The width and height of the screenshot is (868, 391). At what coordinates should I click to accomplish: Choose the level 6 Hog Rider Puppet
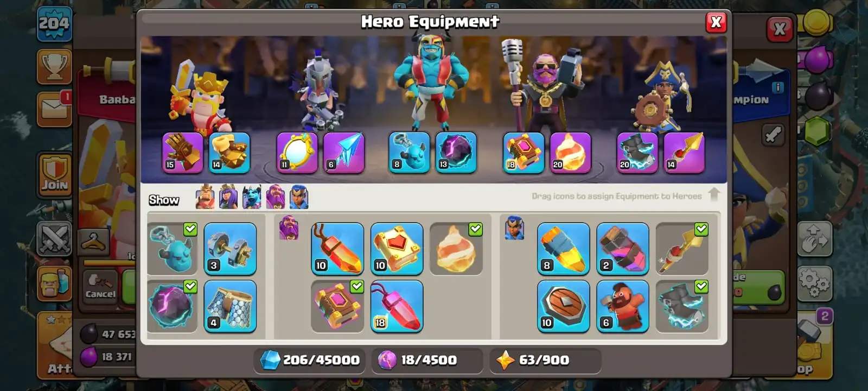623,306
